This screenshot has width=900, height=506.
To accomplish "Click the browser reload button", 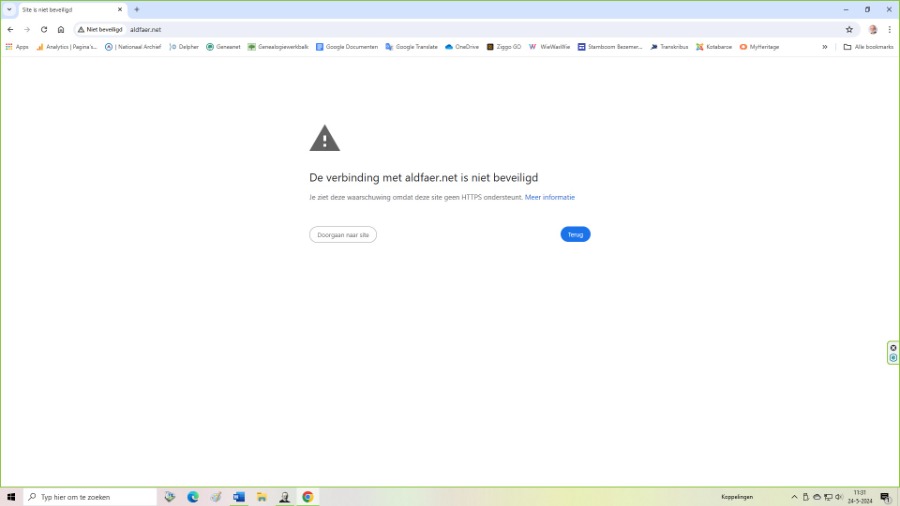I will point(44,30).
